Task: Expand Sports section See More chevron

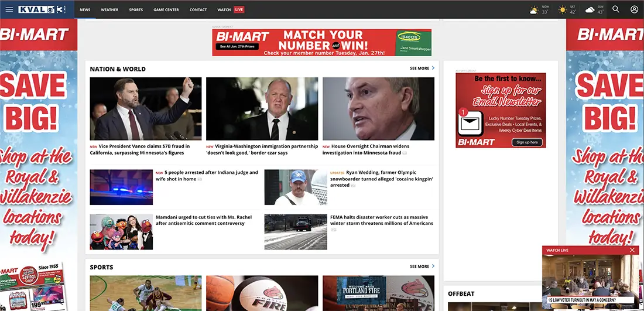Action: click(433, 266)
